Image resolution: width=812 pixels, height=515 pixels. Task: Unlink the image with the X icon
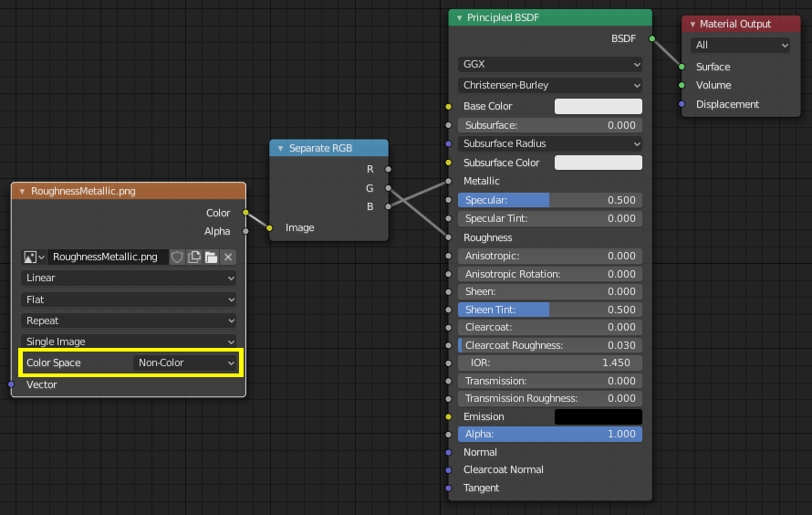click(228, 257)
